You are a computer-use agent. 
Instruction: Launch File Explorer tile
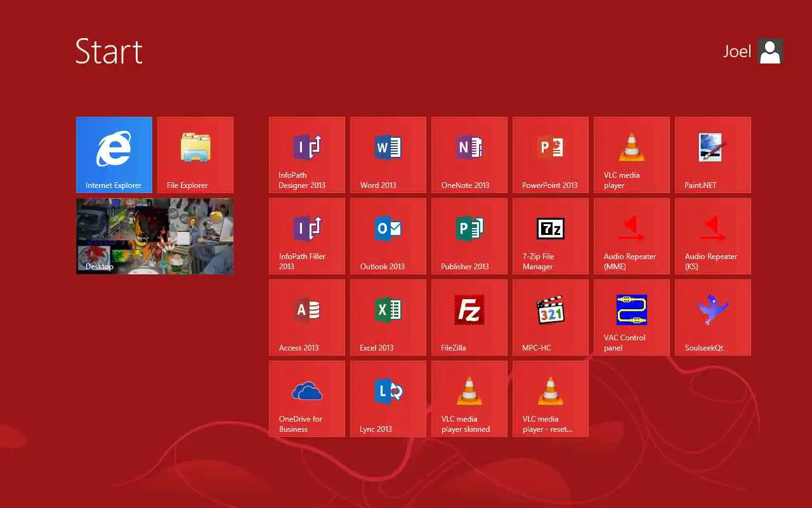point(195,155)
